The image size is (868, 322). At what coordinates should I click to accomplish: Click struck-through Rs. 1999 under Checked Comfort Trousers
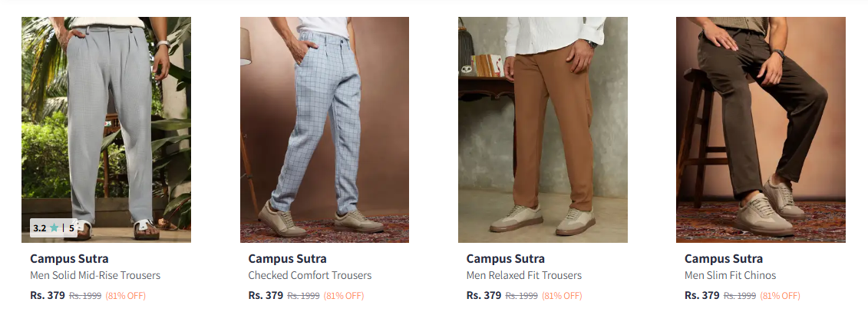point(303,296)
